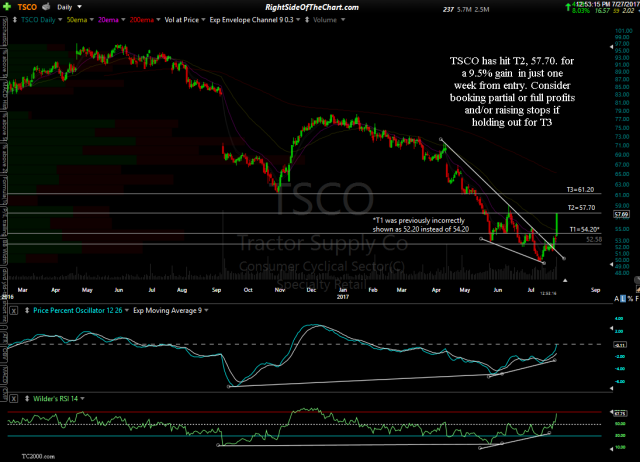The height and width of the screenshot is (462, 640).
Task: Click the up-down arrow beside Volume
Action: (x=307, y=20)
